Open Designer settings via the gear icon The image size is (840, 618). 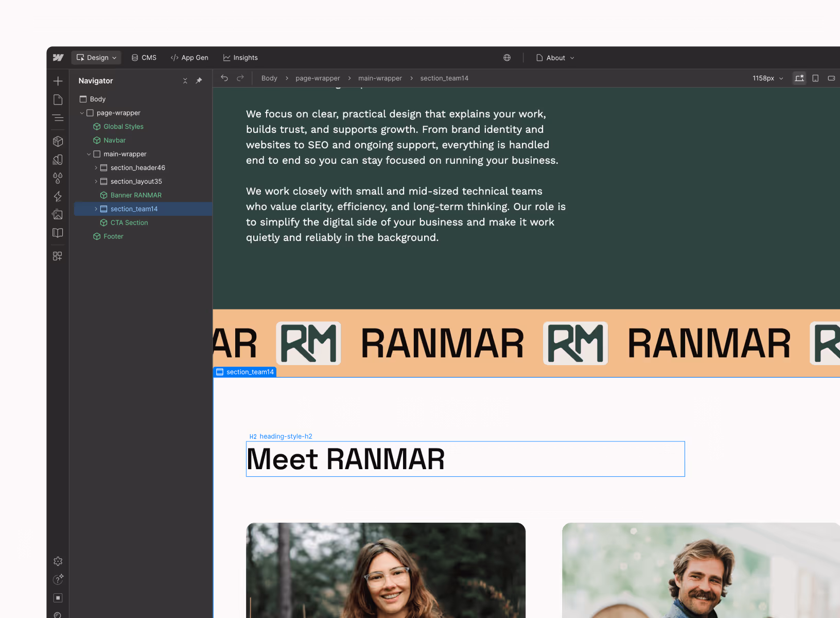click(58, 561)
